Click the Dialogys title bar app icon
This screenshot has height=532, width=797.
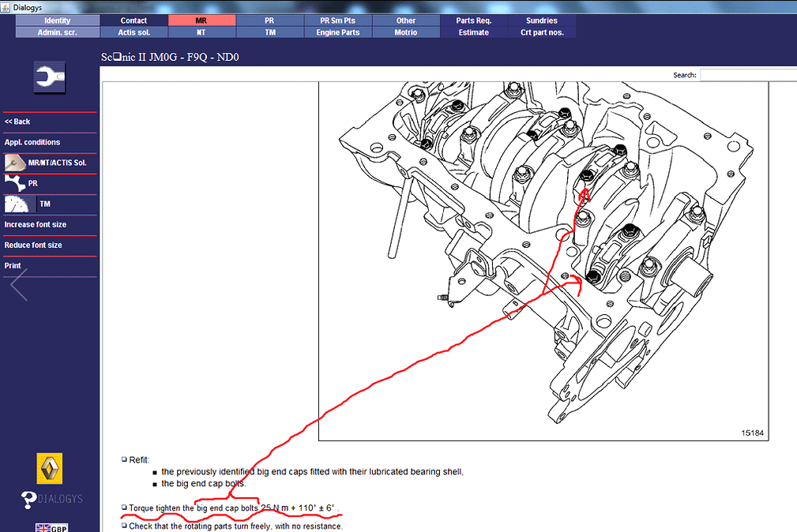6,7
